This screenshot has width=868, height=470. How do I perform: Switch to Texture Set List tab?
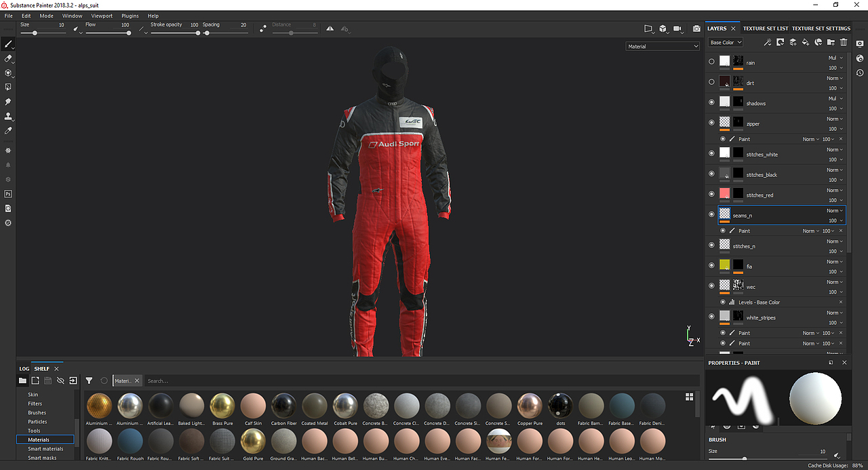coord(766,28)
